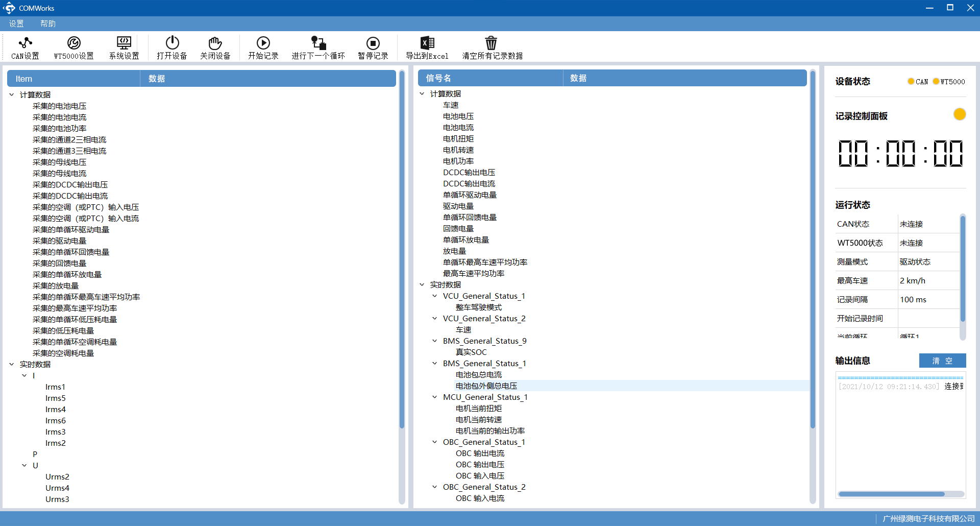Click horizontal scrollbar in 输出信息 box

pos(891,494)
